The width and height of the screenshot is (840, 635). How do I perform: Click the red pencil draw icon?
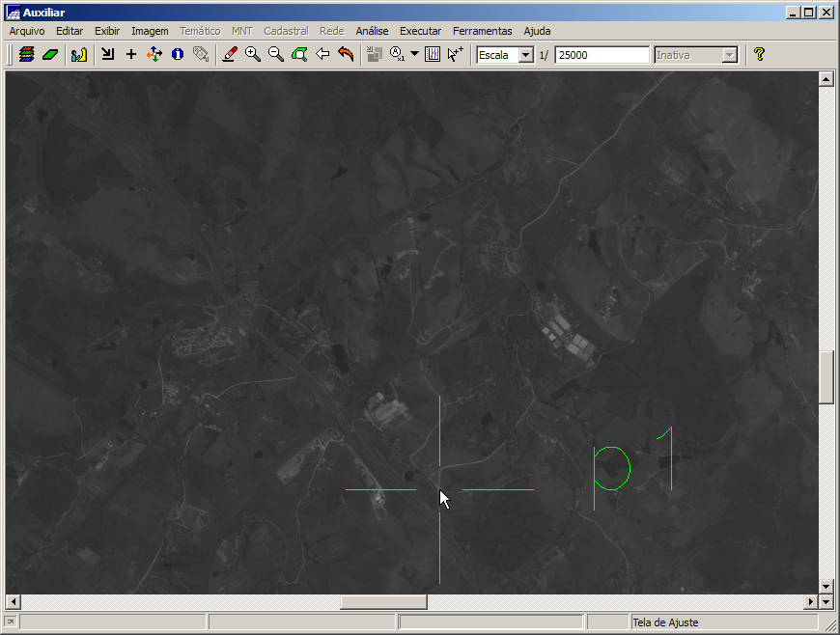230,55
